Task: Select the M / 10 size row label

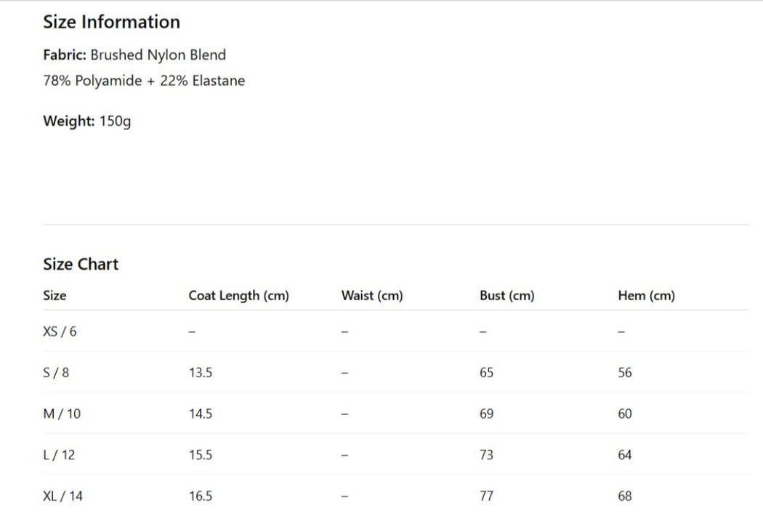Action: [62, 414]
